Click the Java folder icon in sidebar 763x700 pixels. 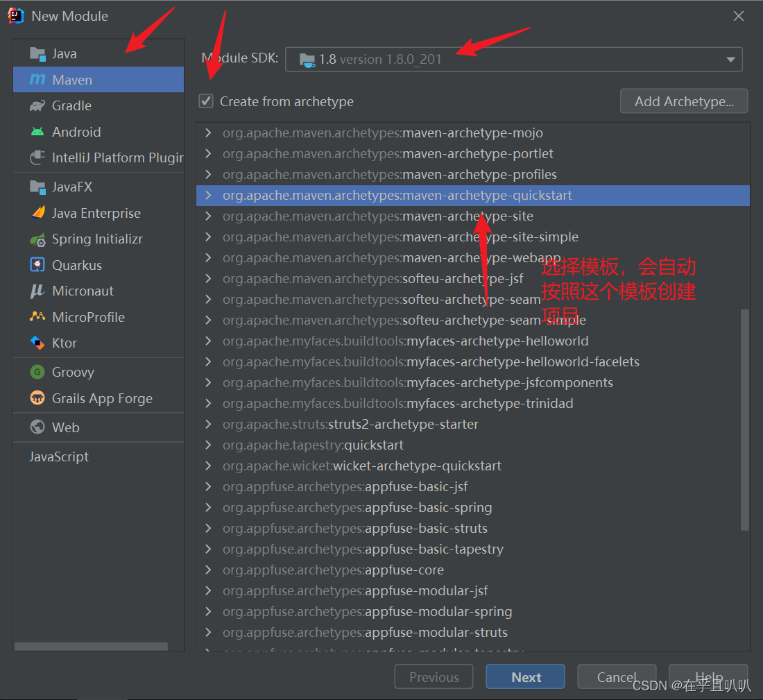[37, 53]
